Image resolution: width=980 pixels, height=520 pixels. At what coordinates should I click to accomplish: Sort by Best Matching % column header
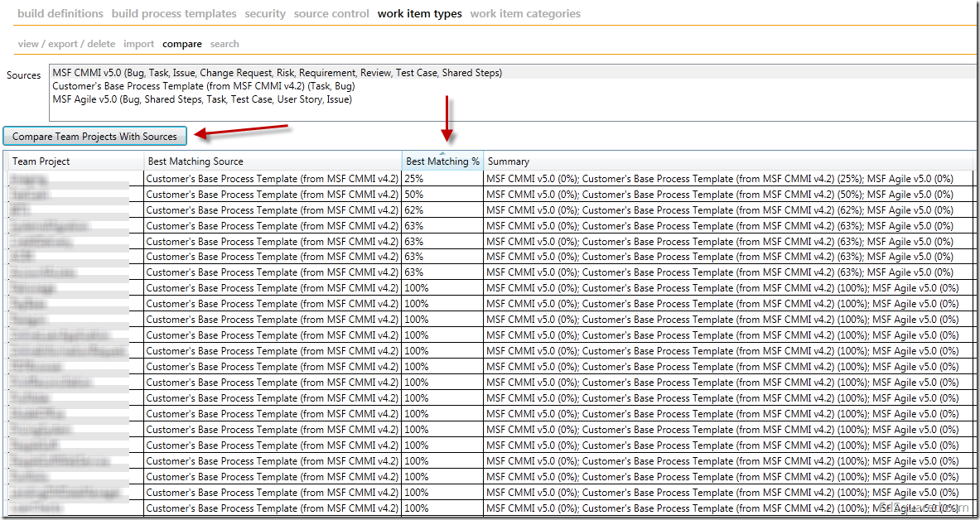tap(442, 161)
